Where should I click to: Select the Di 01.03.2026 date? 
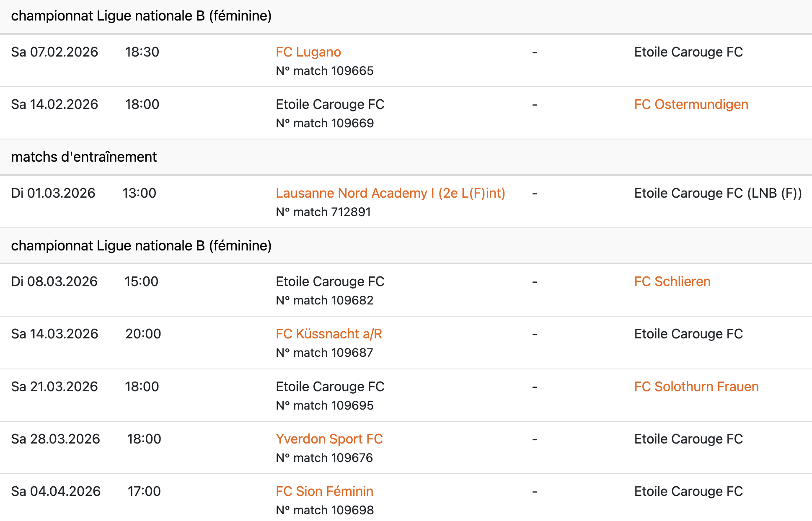tap(53, 193)
